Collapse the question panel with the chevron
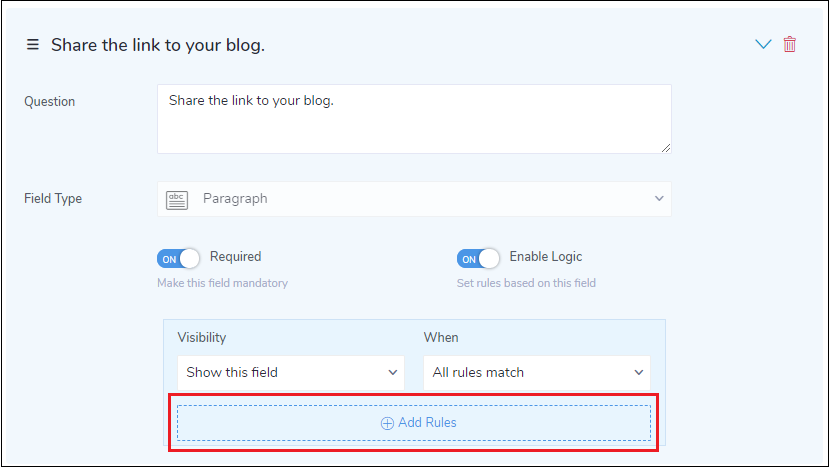The image size is (830, 467). (763, 44)
